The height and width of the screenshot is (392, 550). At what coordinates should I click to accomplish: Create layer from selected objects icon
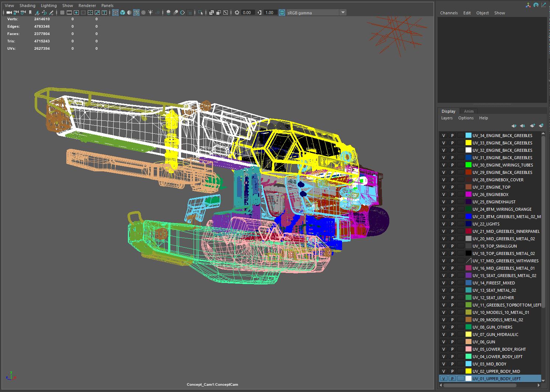click(541, 126)
